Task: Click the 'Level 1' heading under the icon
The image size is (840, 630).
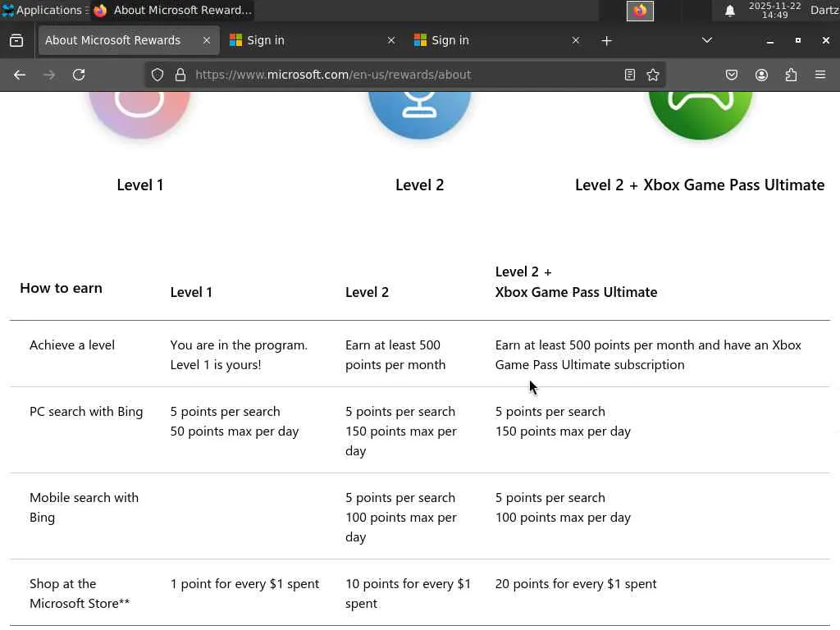Action: [139, 185]
